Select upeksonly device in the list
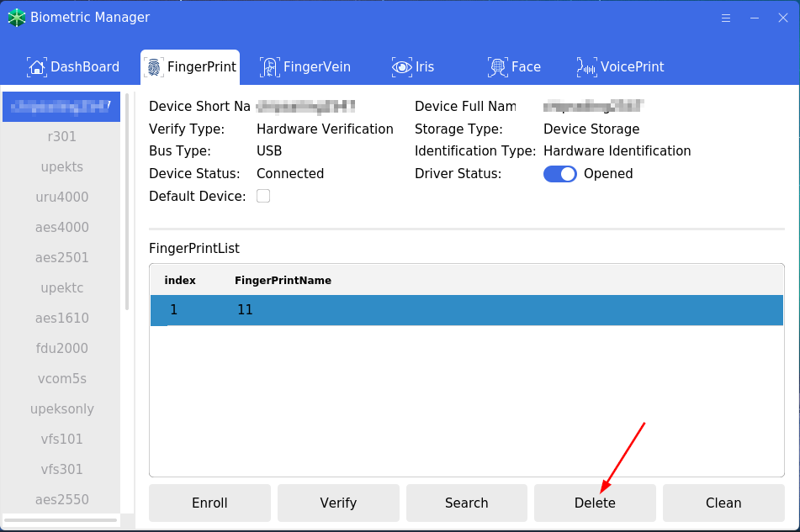Screen dimensions: 800x532 [61, 408]
